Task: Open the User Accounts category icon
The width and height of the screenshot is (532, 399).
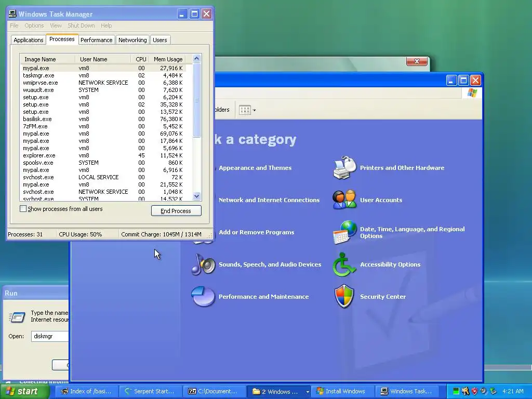Action: tap(344, 199)
